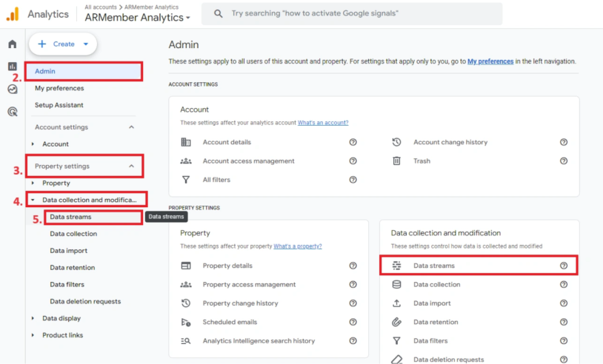Expand the Product links tree item
The image size is (603, 364).
click(33, 335)
